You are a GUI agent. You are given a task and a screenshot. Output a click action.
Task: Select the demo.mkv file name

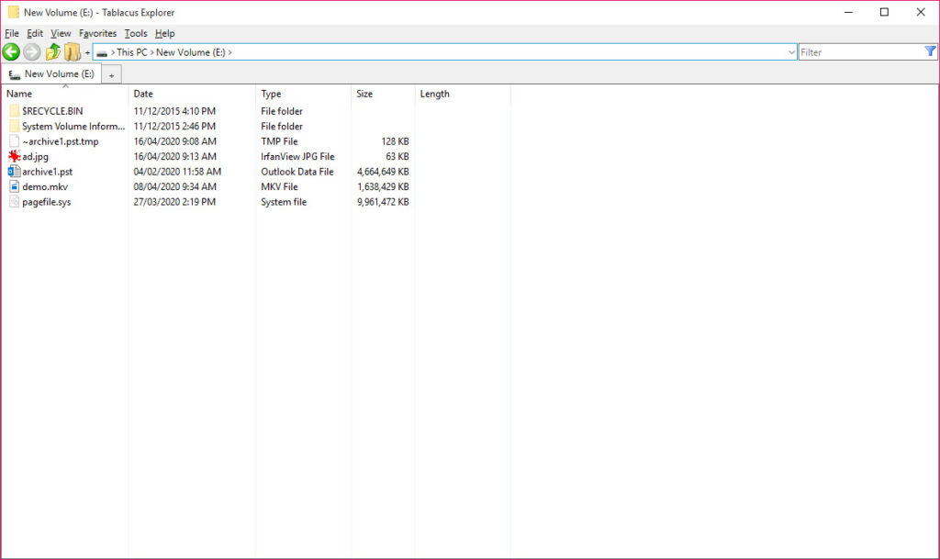point(45,186)
